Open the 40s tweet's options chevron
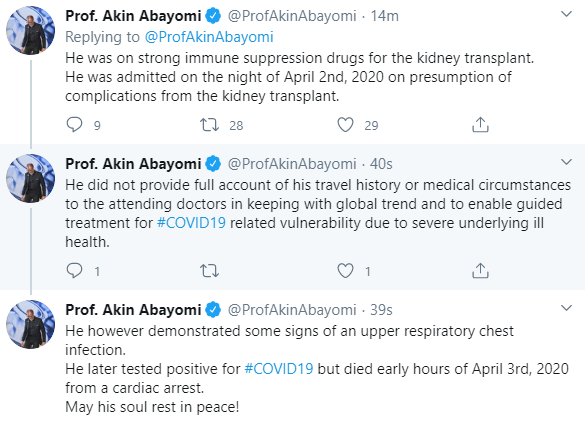The width and height of the screenshot is (585, 423). click(566, 162)
